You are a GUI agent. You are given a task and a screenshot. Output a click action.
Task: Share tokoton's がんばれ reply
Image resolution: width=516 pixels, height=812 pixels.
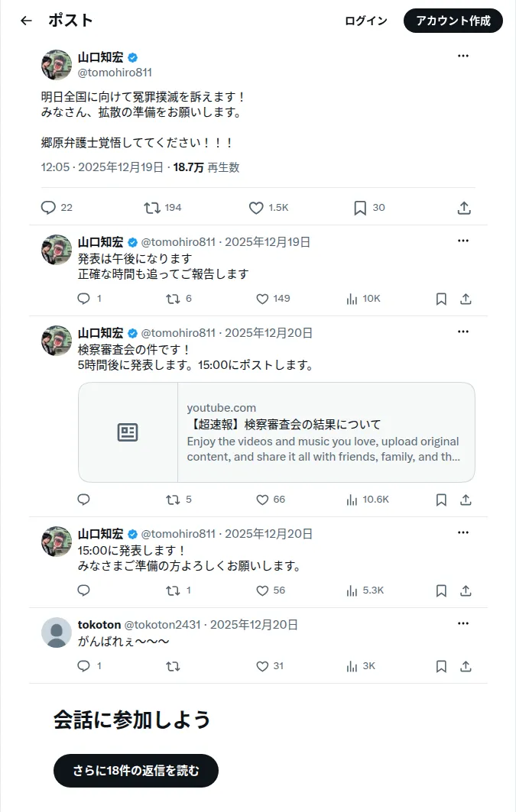(466, 667)
